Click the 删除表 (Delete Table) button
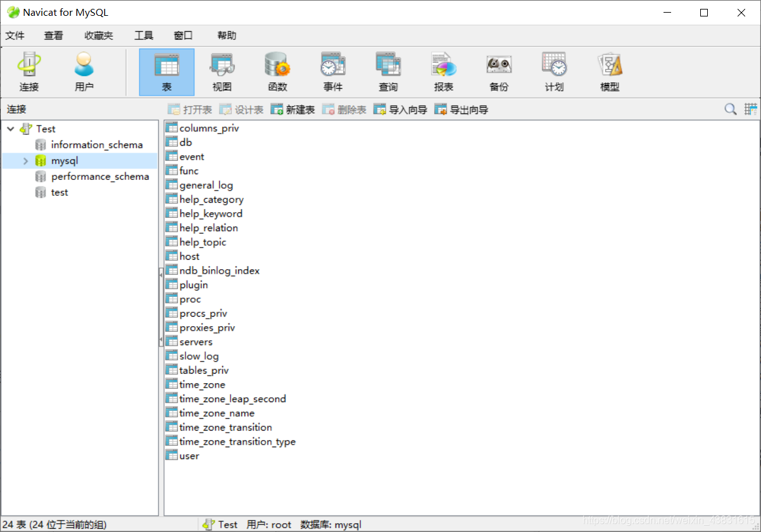This screenshot has height=532, width=761. click(x=344, y=110)
